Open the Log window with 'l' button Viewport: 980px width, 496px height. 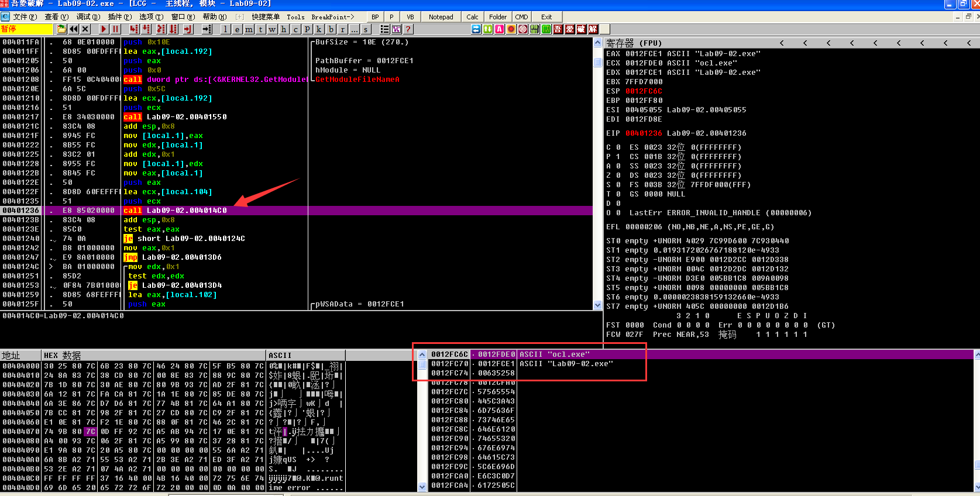(x=225, y=29)
